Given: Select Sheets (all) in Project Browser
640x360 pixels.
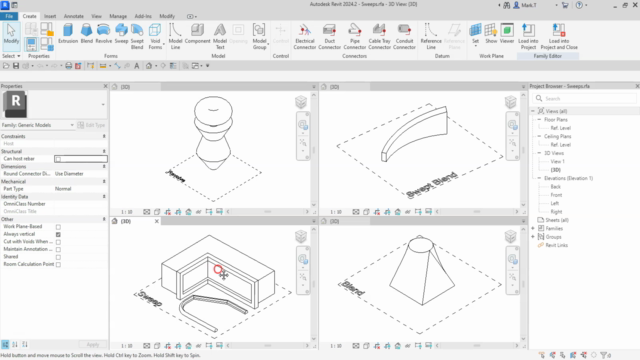Looking at the screenshot, I should click(557, 220).
